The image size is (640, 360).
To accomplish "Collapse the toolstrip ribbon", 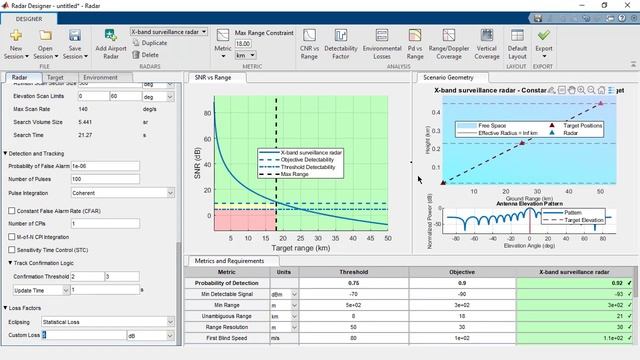I will (633, 64).
